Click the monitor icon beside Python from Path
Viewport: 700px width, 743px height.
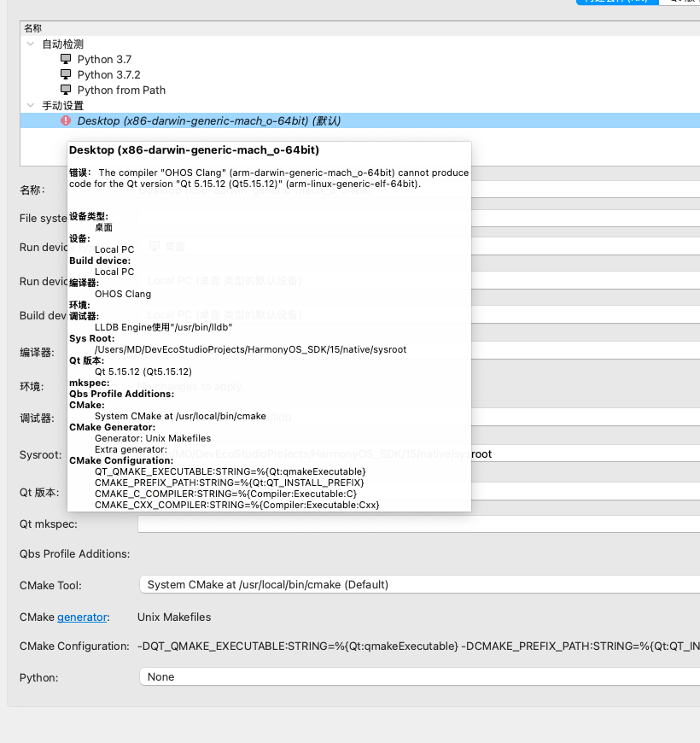(66, 90)
